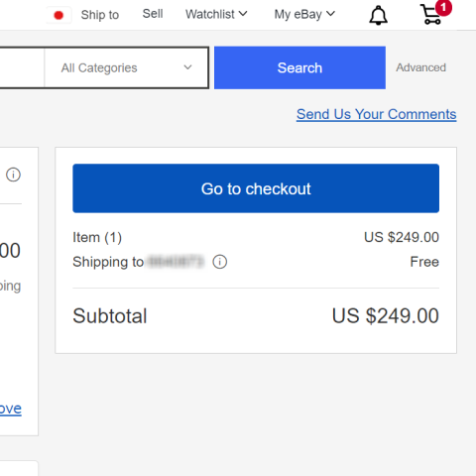
Task: Expand the My eBay dropdown
Action: 304,14
